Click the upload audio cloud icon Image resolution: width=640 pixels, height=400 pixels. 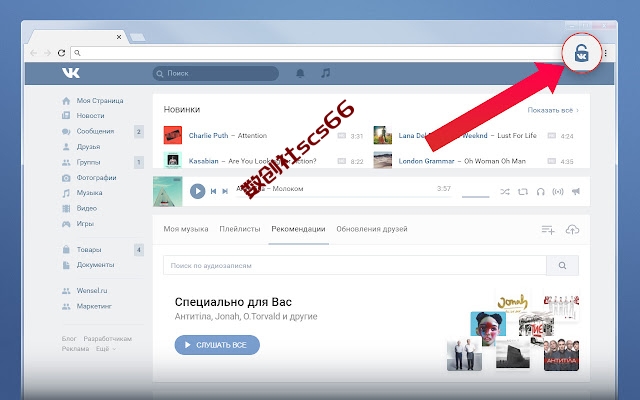click(x=572, y=230)
